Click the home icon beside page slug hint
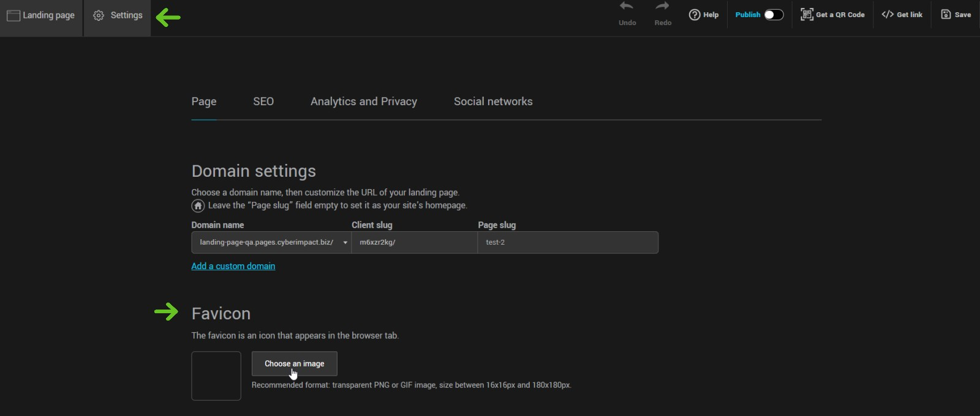 pyautogui.click(x=198, y=206)
